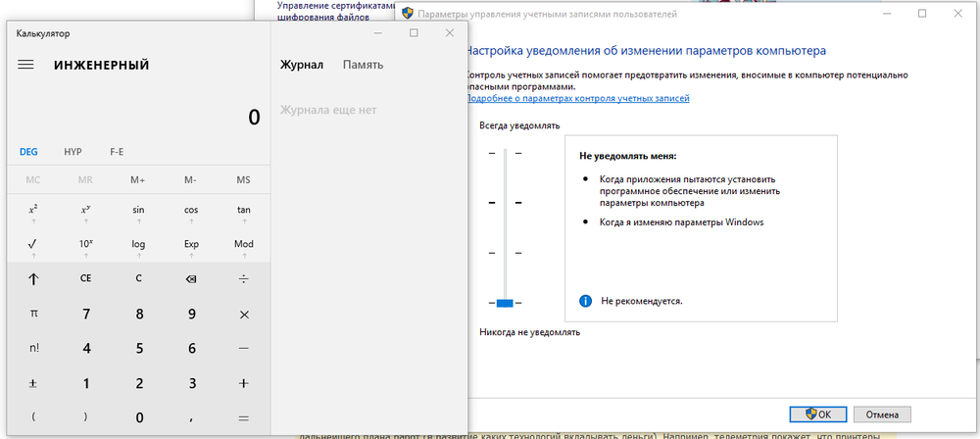This screenshot has height=439, width=980.
Task: Click the blue notification level slider handle
Action: coord(505,303)
